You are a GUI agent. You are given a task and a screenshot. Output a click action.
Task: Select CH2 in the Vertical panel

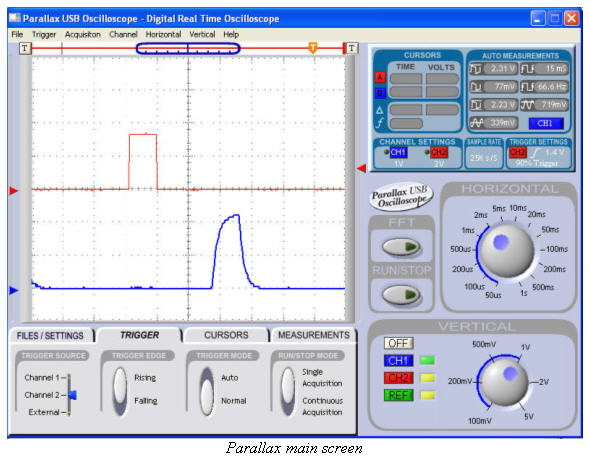click(x=398, y=378)
